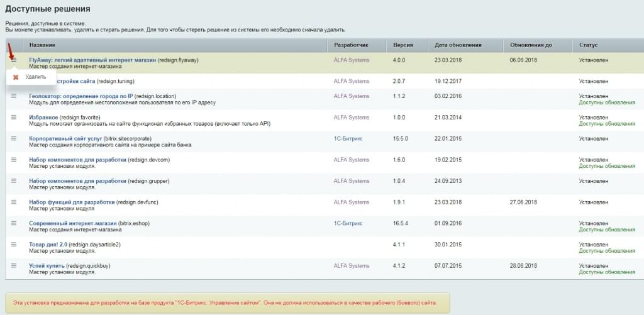The width and height of the screenshot is (644, 315).
Task: Open Геолокатор: определение города по IP link
Action: coord(81,96)
